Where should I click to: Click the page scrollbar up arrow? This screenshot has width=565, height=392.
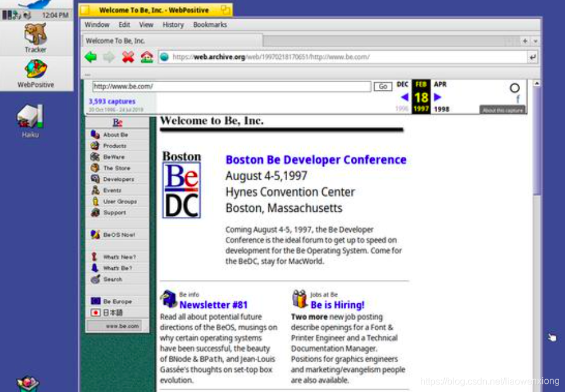(536, 83)
